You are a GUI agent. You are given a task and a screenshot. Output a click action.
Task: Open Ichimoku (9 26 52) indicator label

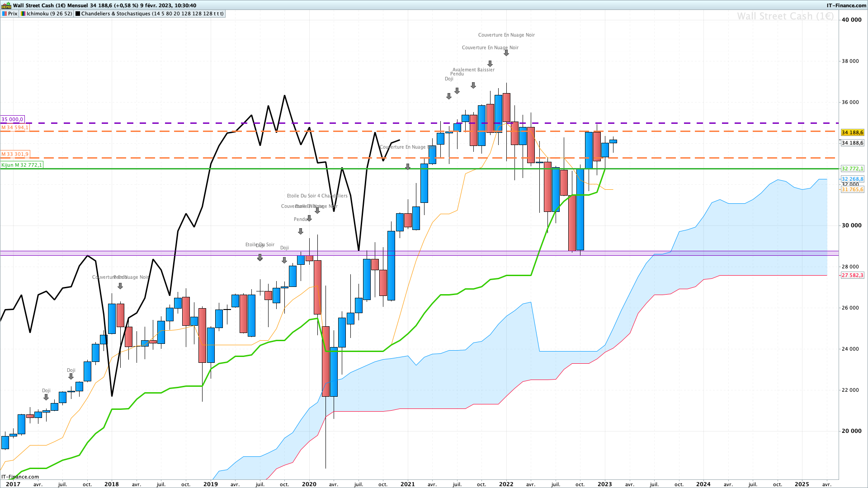coord(49,14)
